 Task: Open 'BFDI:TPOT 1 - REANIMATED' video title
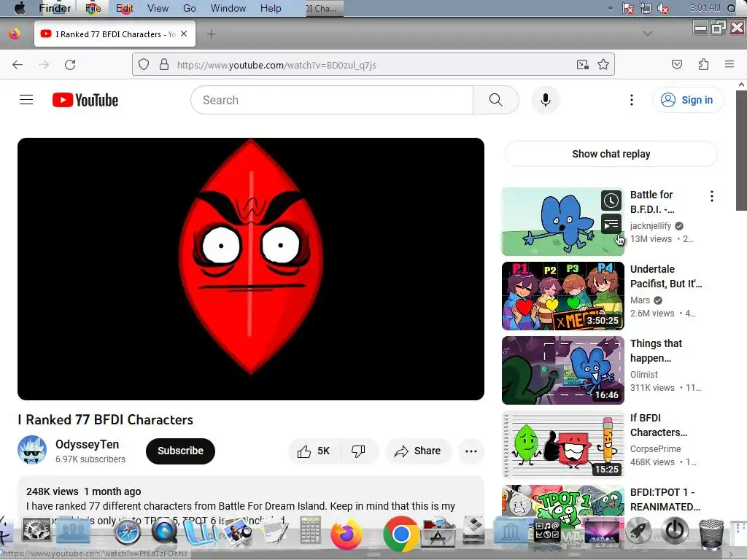(665, 499)
